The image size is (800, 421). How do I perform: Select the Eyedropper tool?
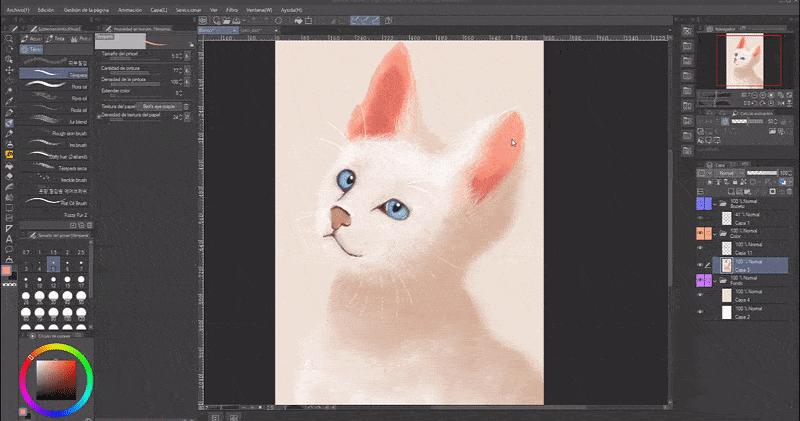tap(9, 102)
